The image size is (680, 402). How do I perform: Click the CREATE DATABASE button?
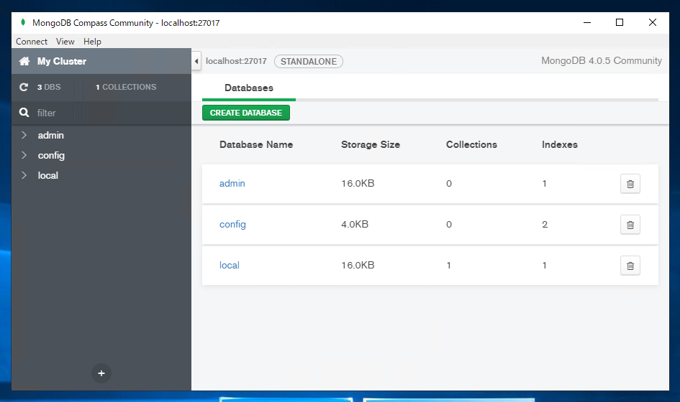[x=246, y=113]
